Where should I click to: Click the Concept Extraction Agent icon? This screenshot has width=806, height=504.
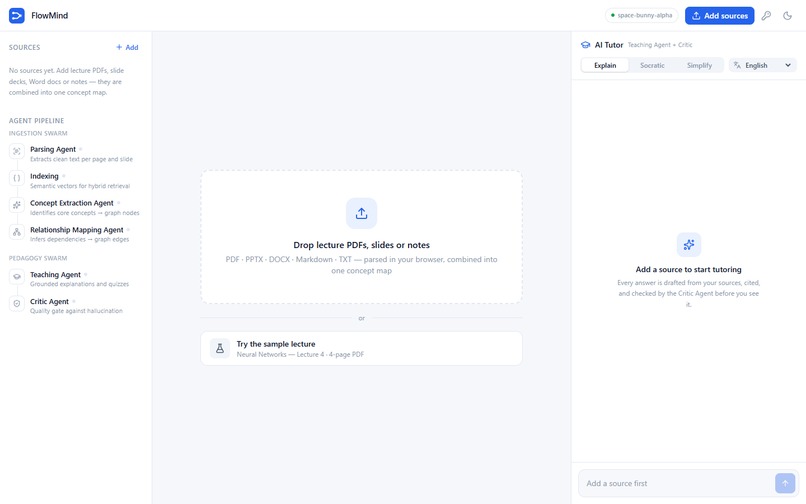tap(17, 205)
